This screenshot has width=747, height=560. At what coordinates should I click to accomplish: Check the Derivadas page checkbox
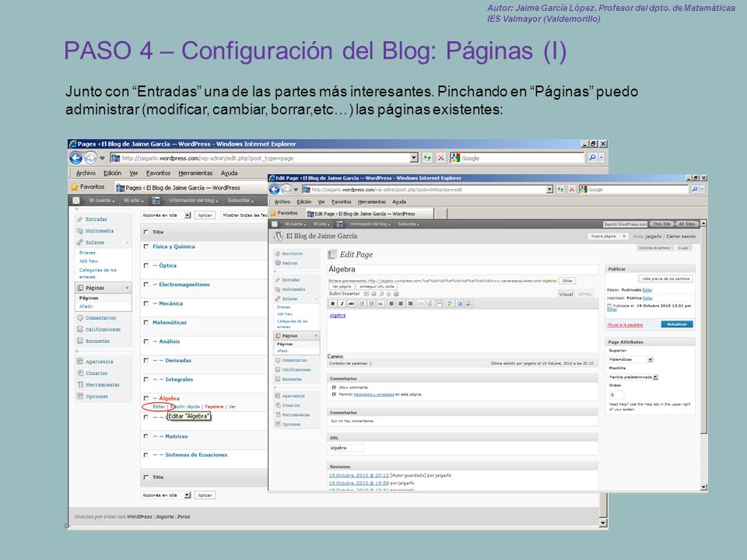click(x=146, y=360)
